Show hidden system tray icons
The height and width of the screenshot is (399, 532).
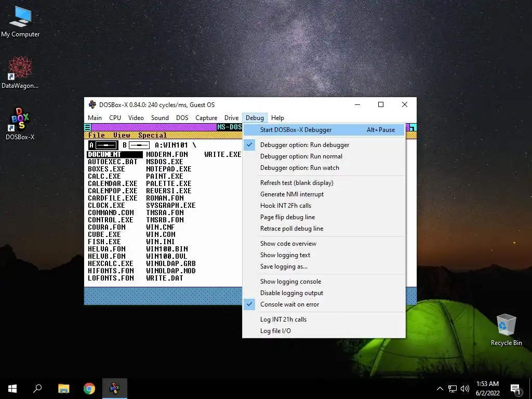coord(440,389)
